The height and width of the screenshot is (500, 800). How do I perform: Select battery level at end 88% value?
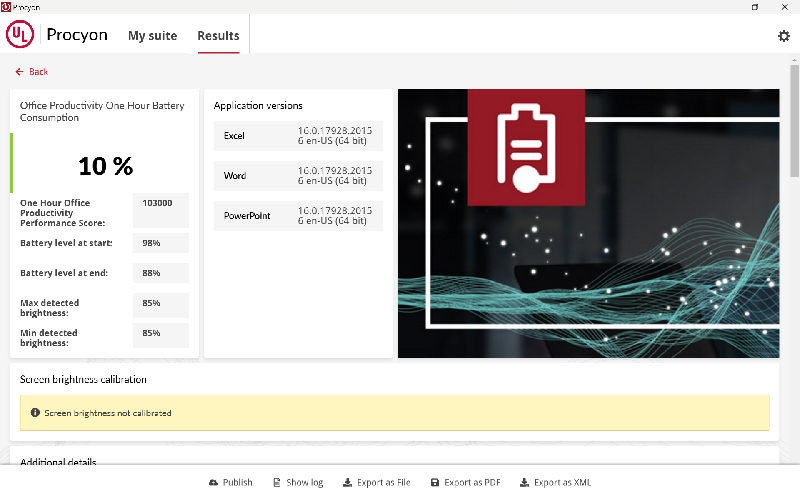(161, 273)
